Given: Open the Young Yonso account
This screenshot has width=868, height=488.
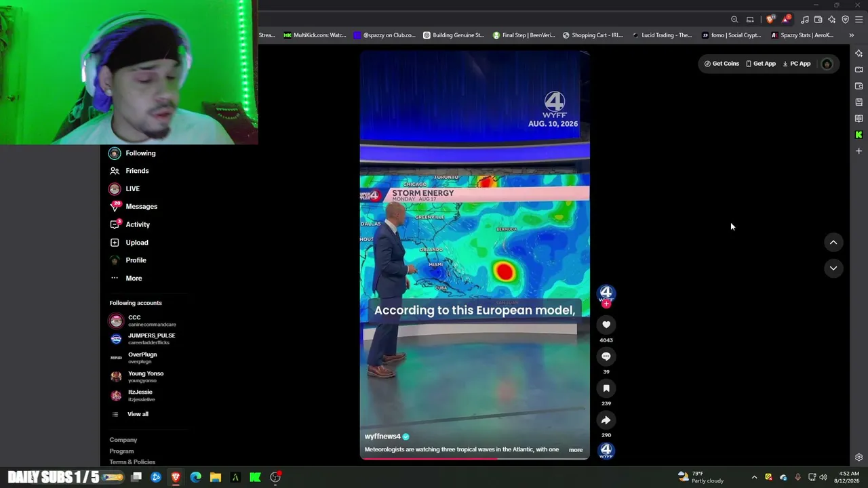Looking at the screenshot, I should pos(137,377).
